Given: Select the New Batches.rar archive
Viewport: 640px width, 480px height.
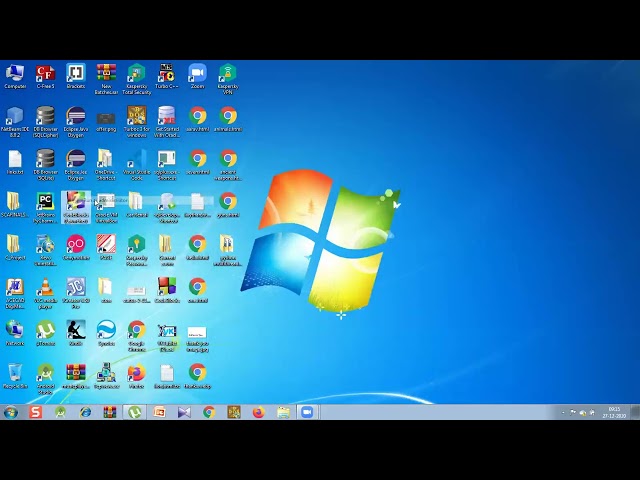Looking at the screenshot, I should pos(106,79).
